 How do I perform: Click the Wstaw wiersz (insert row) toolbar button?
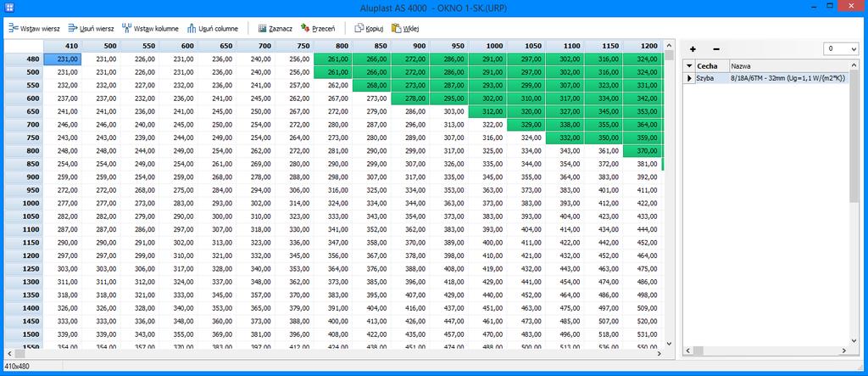pos(34,28)
